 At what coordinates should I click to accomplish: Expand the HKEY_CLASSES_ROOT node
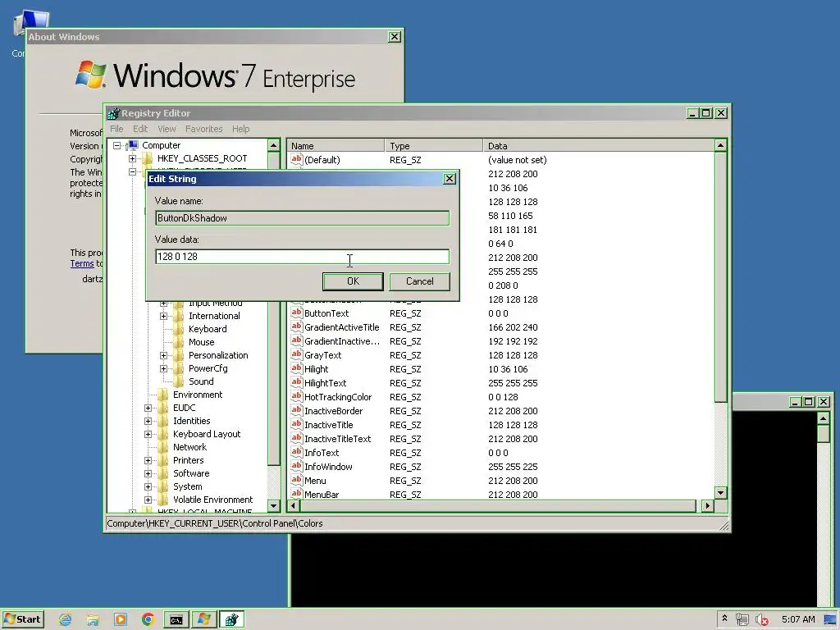coord(132,158)
